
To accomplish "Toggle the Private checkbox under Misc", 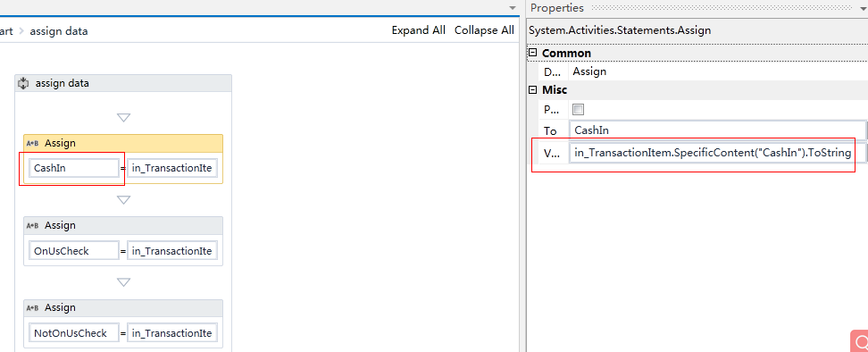I will coord(579,109).
